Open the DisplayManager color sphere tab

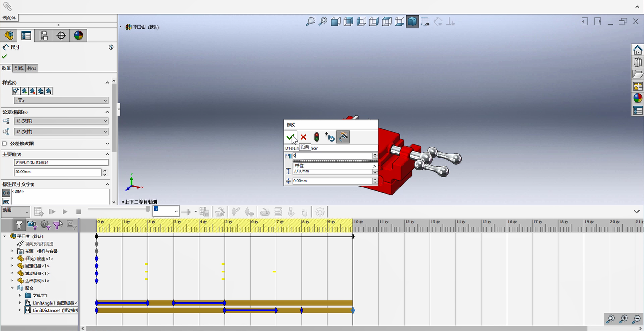(78, 35)
